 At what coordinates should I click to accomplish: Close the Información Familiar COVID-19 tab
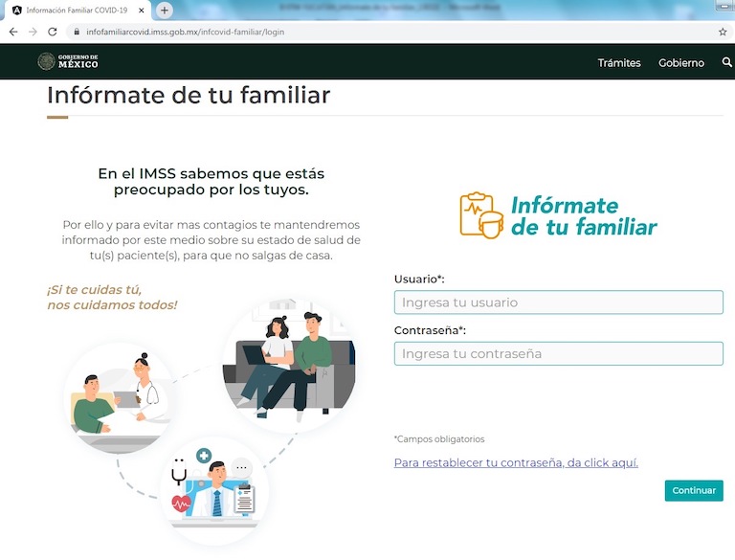click(141, 11)
